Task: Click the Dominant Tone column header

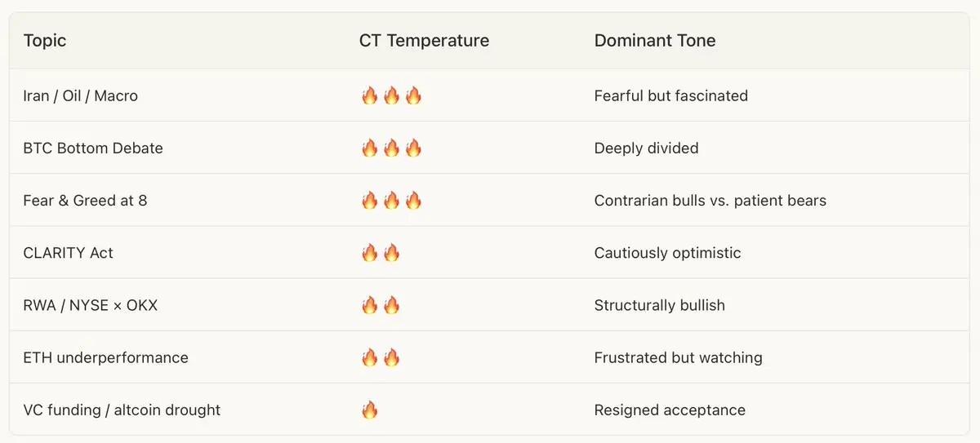Action: tap(654, 41)
